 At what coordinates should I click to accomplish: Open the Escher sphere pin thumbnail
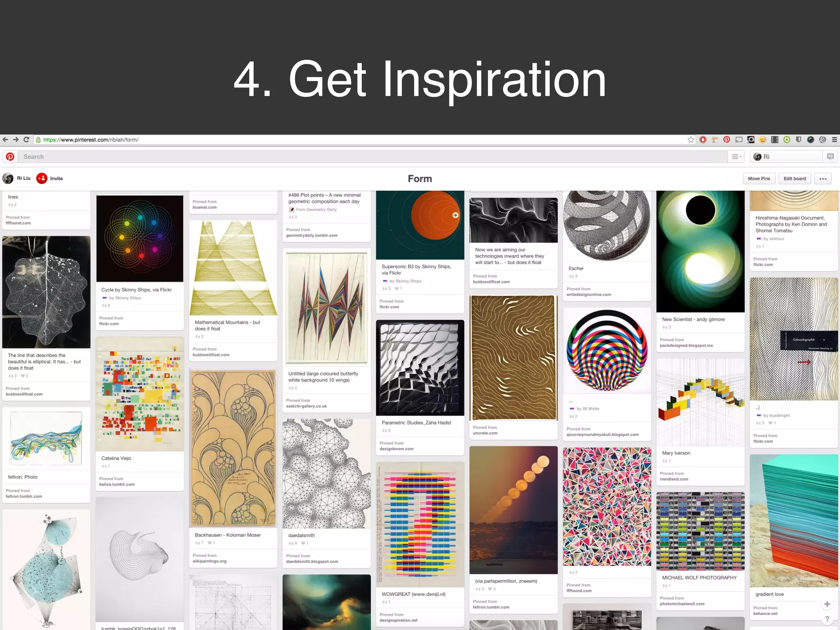(607, 226)
